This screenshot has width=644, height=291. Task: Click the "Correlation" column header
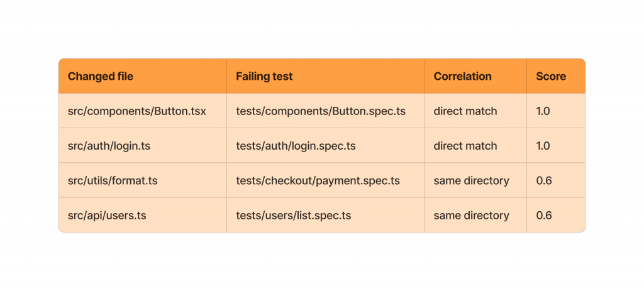462,77
